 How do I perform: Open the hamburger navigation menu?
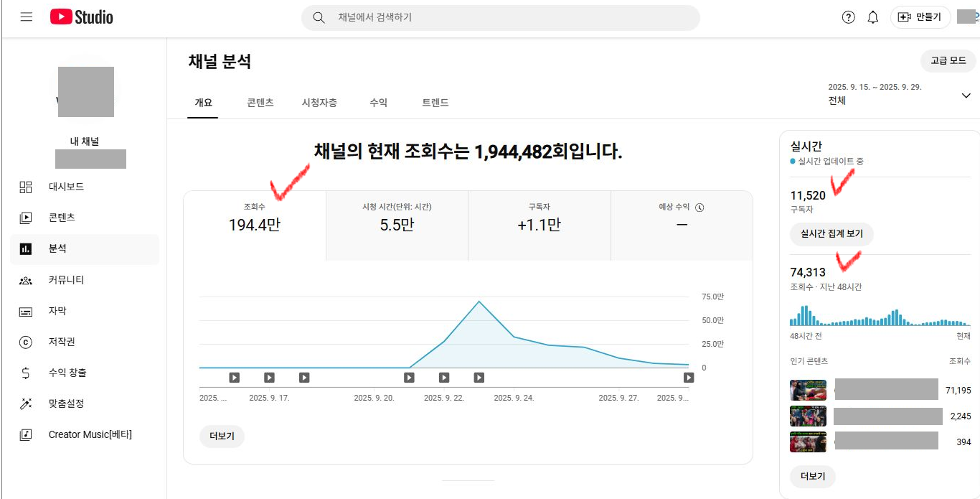[x=27, y=17]
